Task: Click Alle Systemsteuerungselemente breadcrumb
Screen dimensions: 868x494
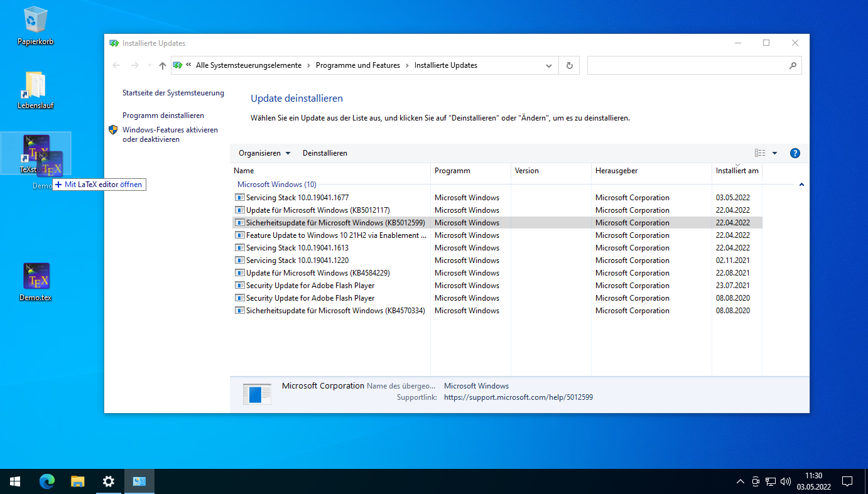Action: [x=249, y=65]
